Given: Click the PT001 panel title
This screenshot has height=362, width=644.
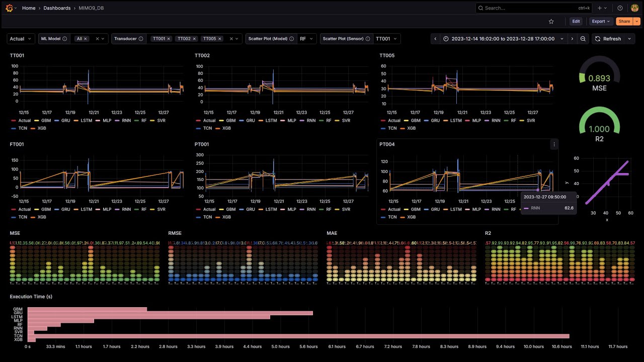Looking at the screenshot, I should coord(202,144).
